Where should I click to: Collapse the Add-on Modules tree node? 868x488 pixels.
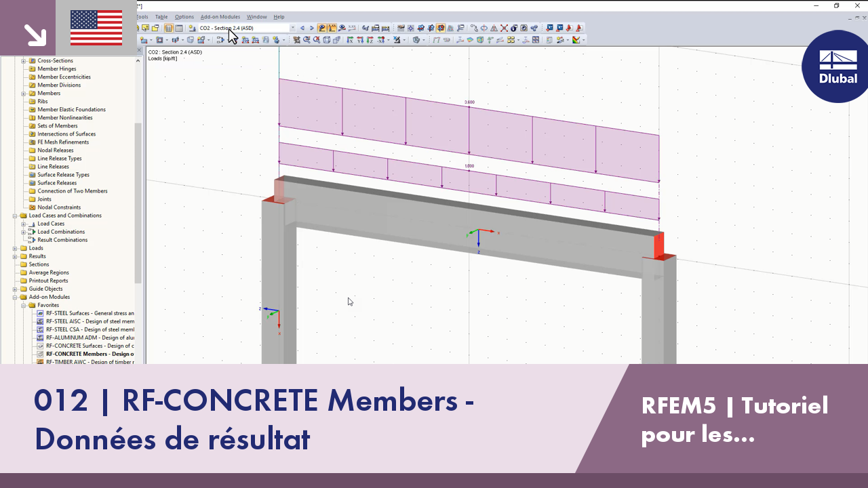(x=14, y=297)
